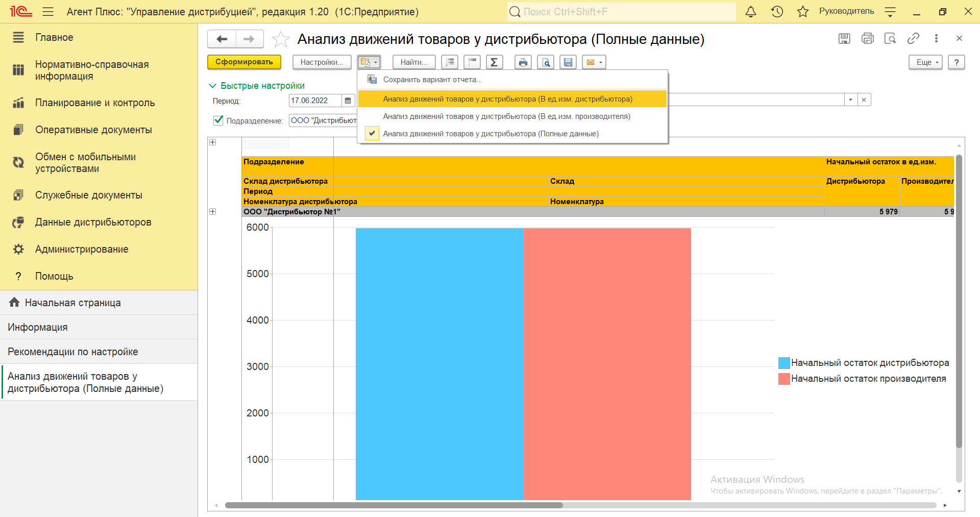Collapse Быстрые настройки section

(x=257, y=86)
